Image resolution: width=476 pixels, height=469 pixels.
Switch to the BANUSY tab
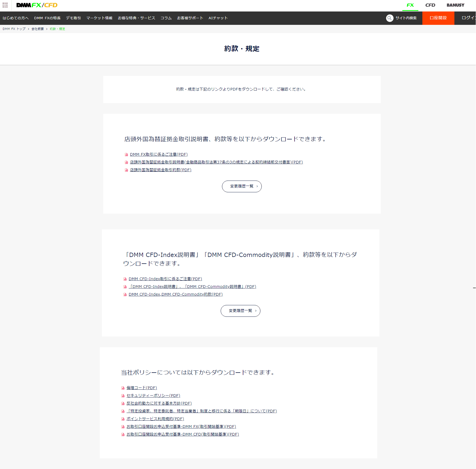[455, 5]
